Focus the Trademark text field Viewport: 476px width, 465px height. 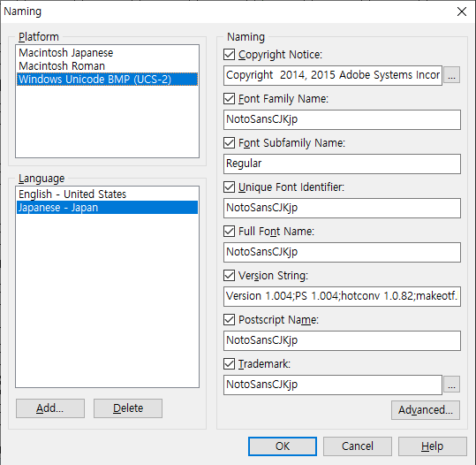[333, 385]
